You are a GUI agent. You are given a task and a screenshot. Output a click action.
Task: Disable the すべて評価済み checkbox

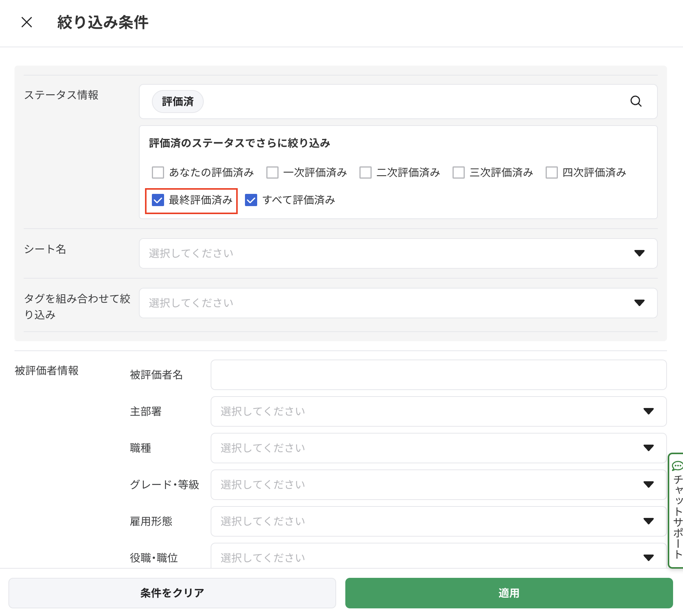pos(251,200)
